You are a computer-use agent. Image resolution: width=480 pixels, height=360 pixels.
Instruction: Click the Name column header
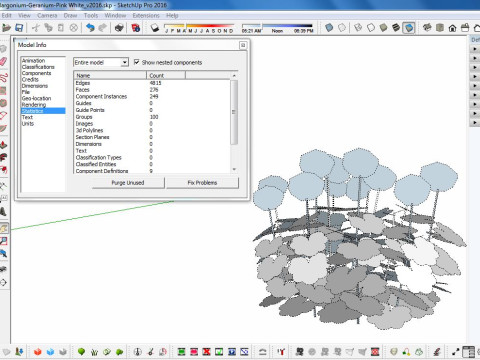[110, 75]
